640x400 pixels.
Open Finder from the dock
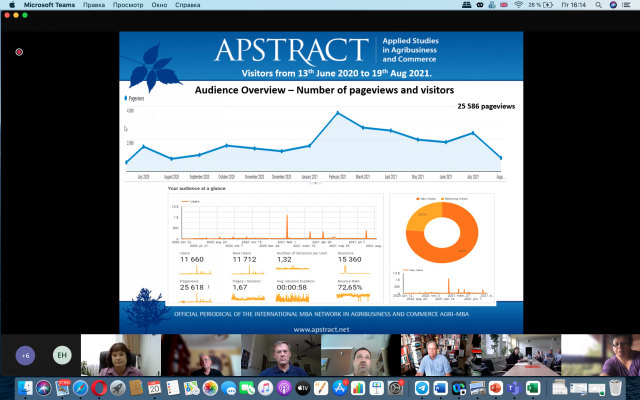(25, 388)
